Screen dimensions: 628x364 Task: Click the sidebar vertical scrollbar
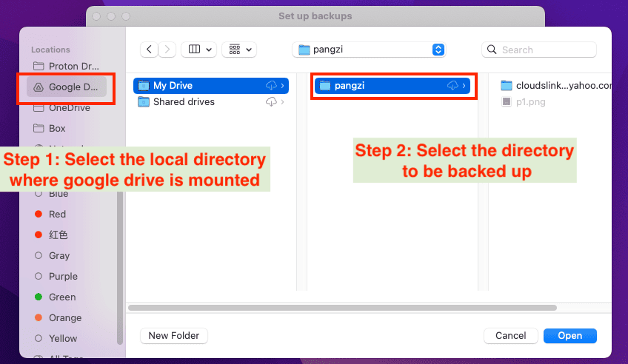pos(119,268)
